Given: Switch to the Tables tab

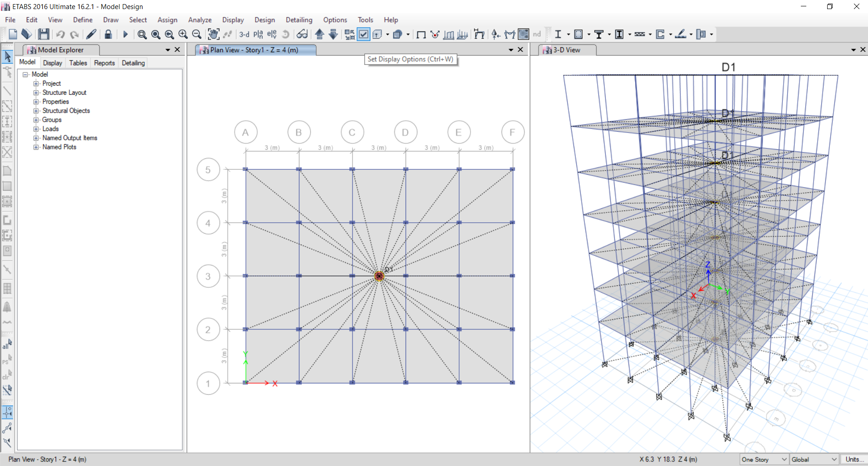Looking at the screenshot, I should pos(78,63).
